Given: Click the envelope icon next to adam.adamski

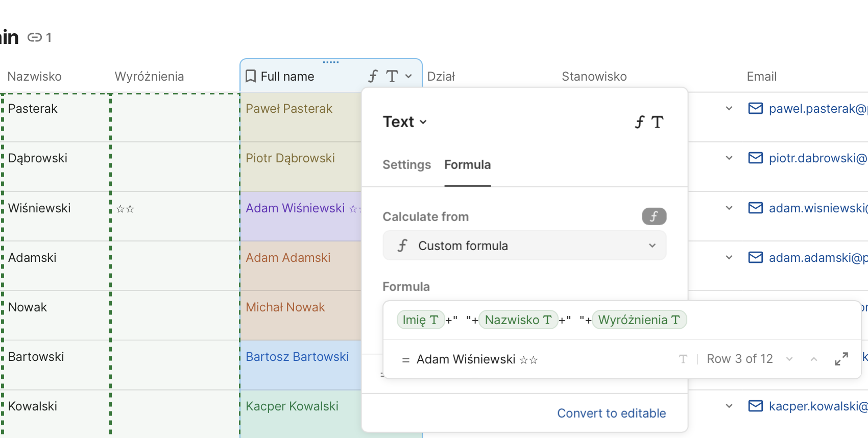Looking at the screenshot, I should [x=755, y=257].
